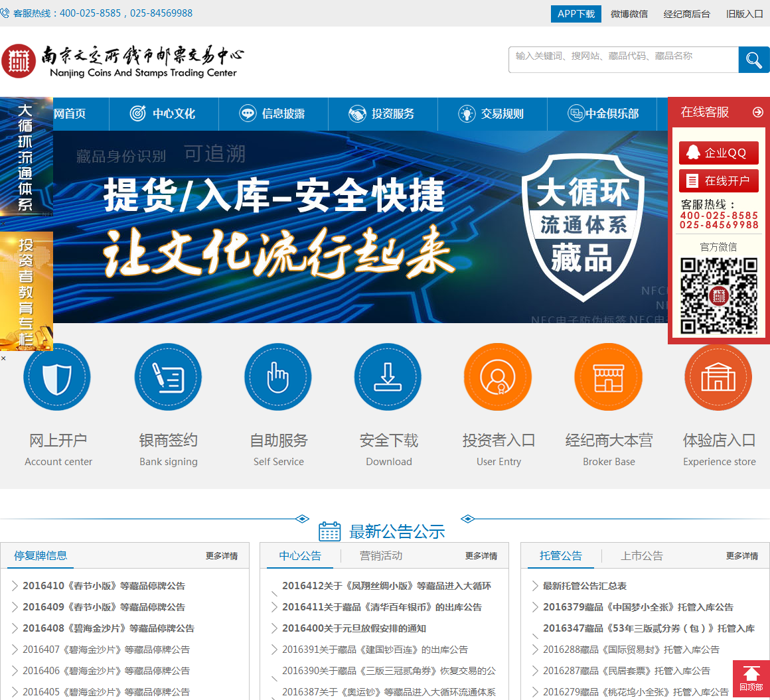The image size is (770, 700).
Task: Open the 2016400 元旦放假安排 notice link
Action: (x=354, y=628)
